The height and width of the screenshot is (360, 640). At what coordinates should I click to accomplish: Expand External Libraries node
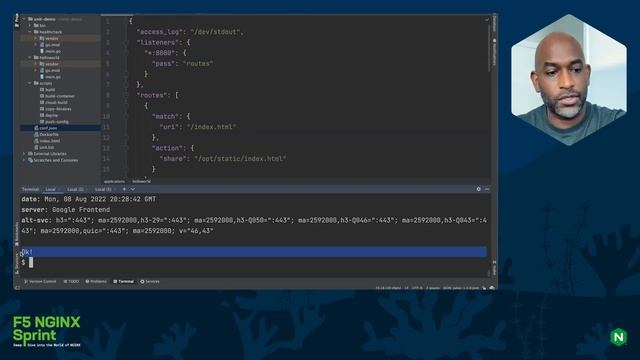click(24, 154)
